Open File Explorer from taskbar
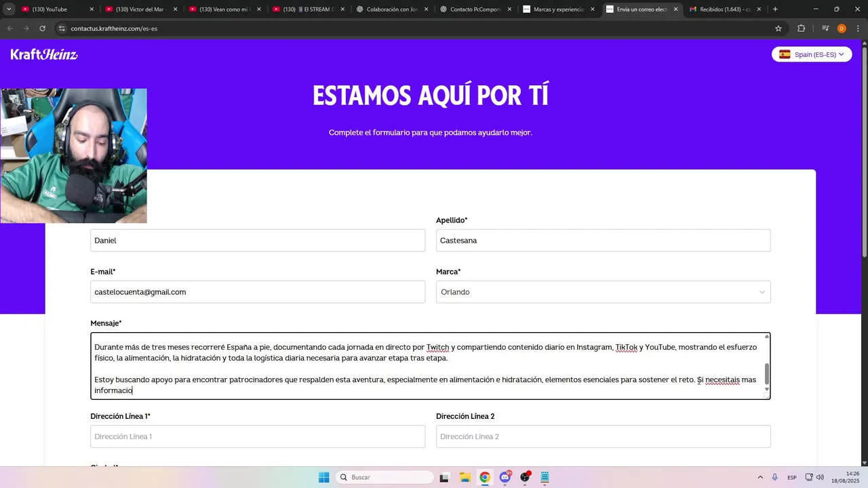The height and width of the screenshot is (488, 868). tap(465, 477)
